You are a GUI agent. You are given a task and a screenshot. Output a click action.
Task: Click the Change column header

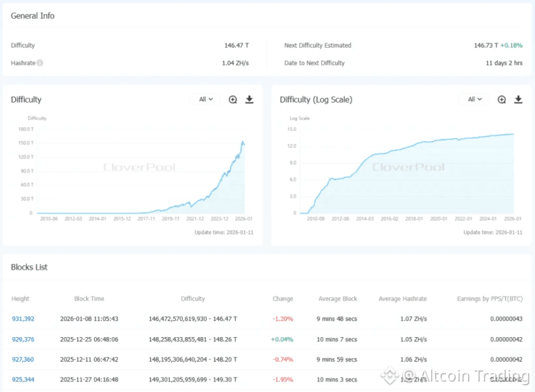283,299
